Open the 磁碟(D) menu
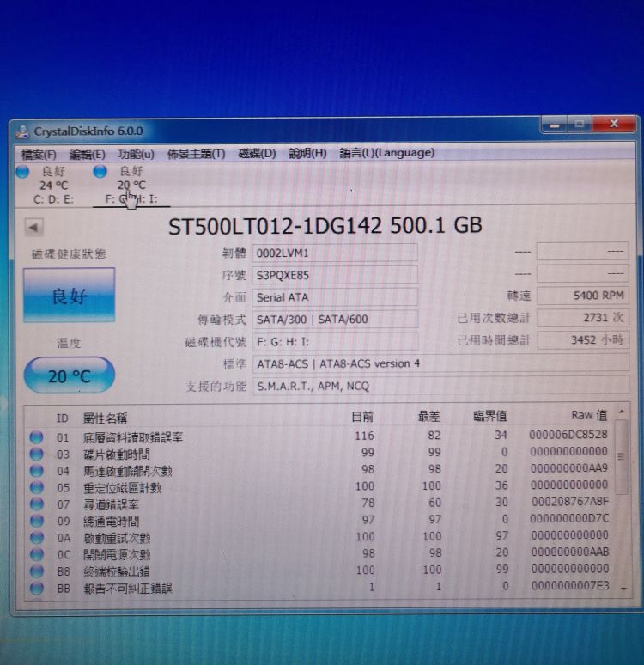644x665 pixels. (257, 153)
